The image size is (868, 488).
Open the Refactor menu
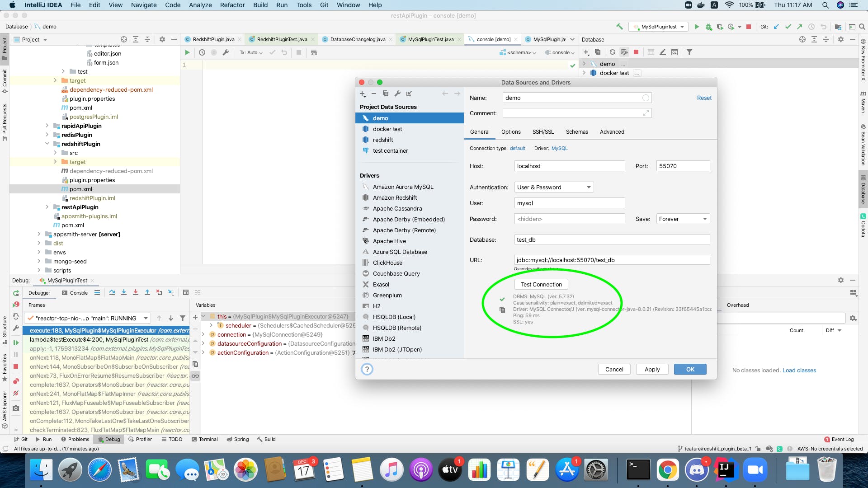tap(232, 5)
